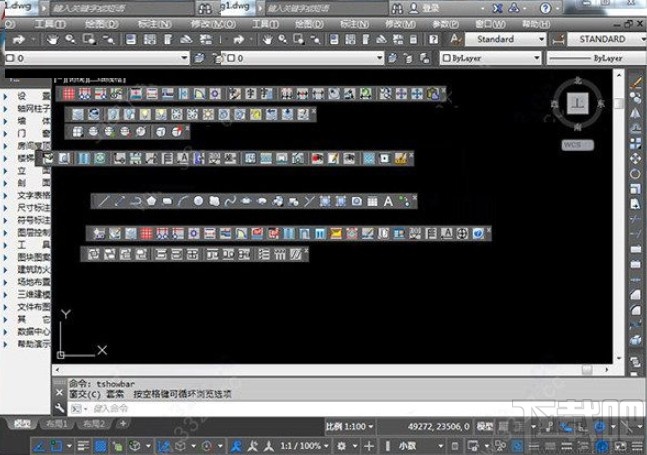Click the Chamfer tool in right Modify toolbar
The height and width of the screenshot is (455, 647).
click(635, 295)
